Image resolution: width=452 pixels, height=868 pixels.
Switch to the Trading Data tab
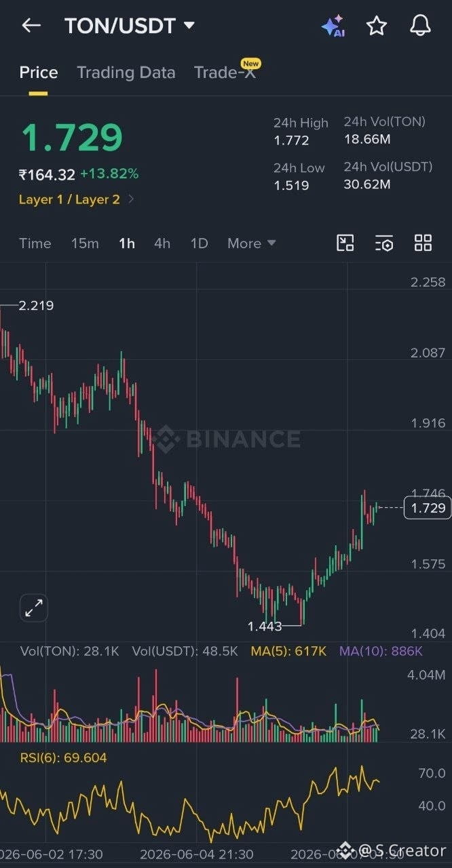pyautogui.click(x=126, y=73)
